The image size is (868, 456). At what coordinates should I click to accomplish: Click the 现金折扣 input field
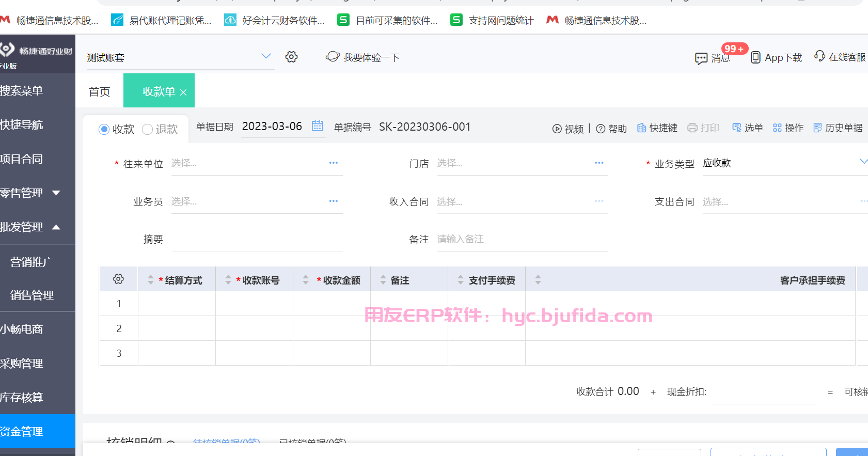(764, 391)
